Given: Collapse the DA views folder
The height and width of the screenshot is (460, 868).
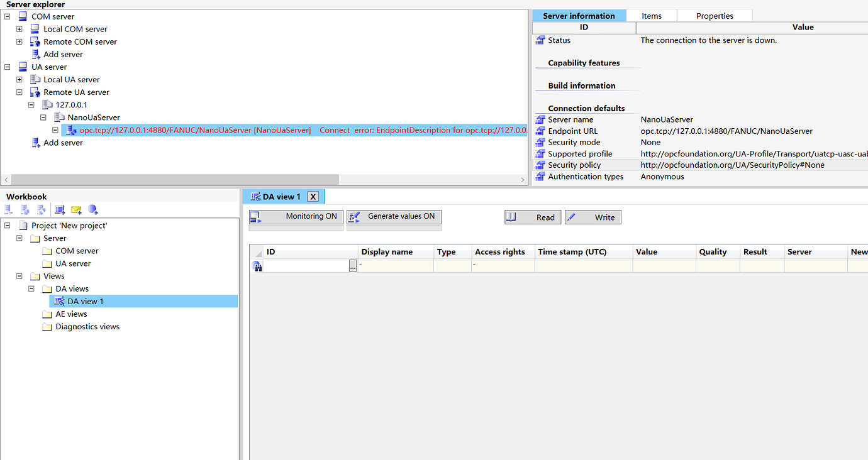Looking at the screenshot, I should [31, 288].
